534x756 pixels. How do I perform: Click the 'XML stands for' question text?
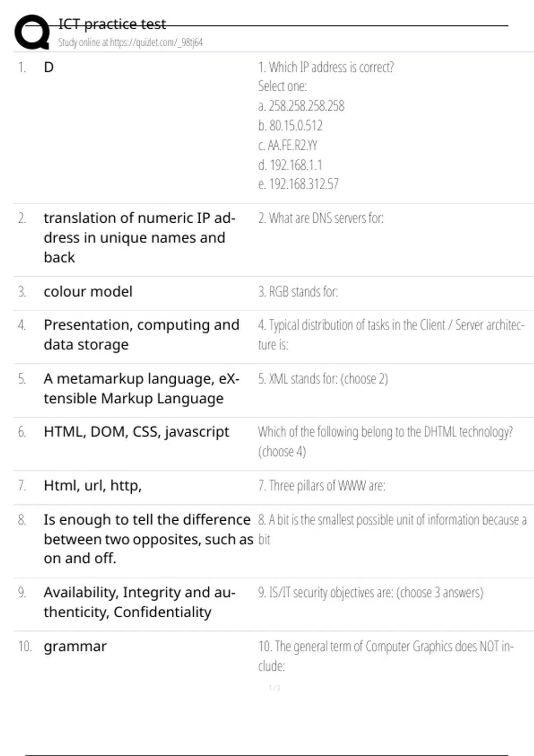[x=323, y=379]
